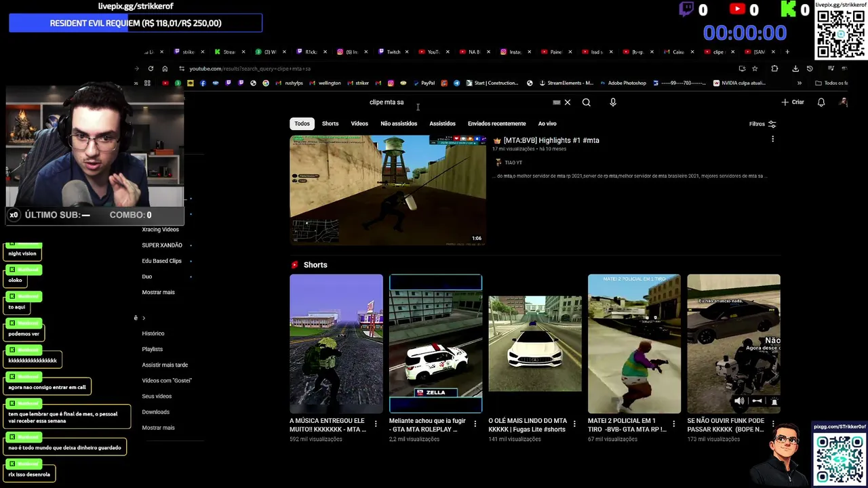The width and height of the screenshot is (868, 488).
Task: Open options for 'O OLÉ MAIS LINDO DO MTA' short
Action: tap(574, 424)
